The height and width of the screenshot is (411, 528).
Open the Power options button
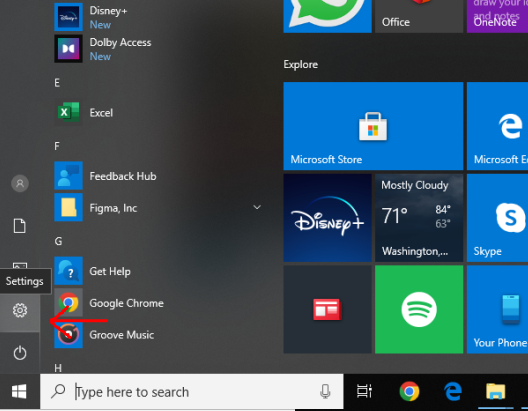pos(20,353)
